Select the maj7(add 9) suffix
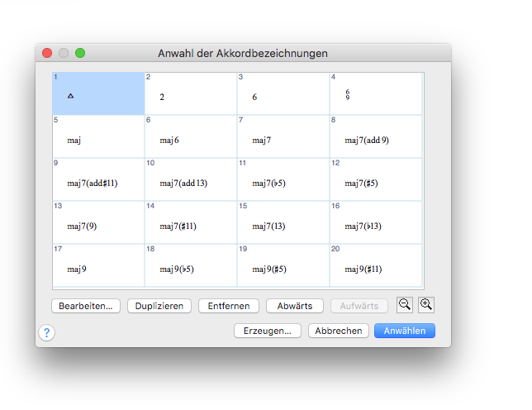The image size is (532, 410). (376, 136)
